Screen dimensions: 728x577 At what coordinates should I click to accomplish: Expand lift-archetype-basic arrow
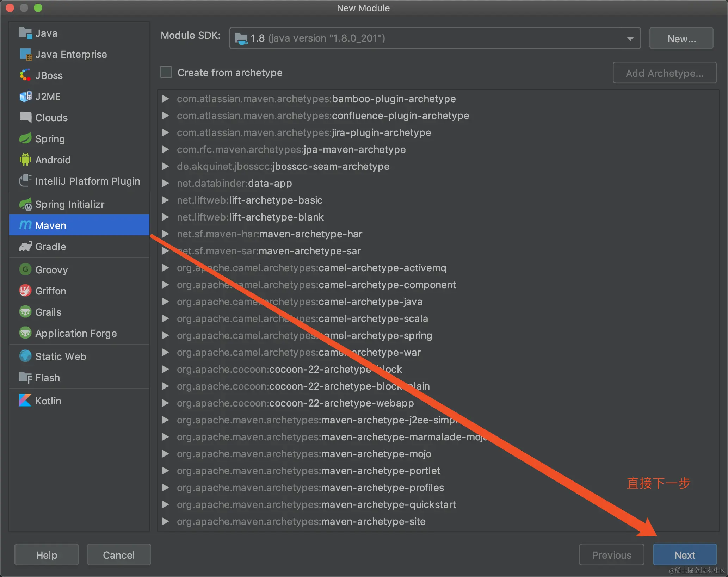(165, 200)
